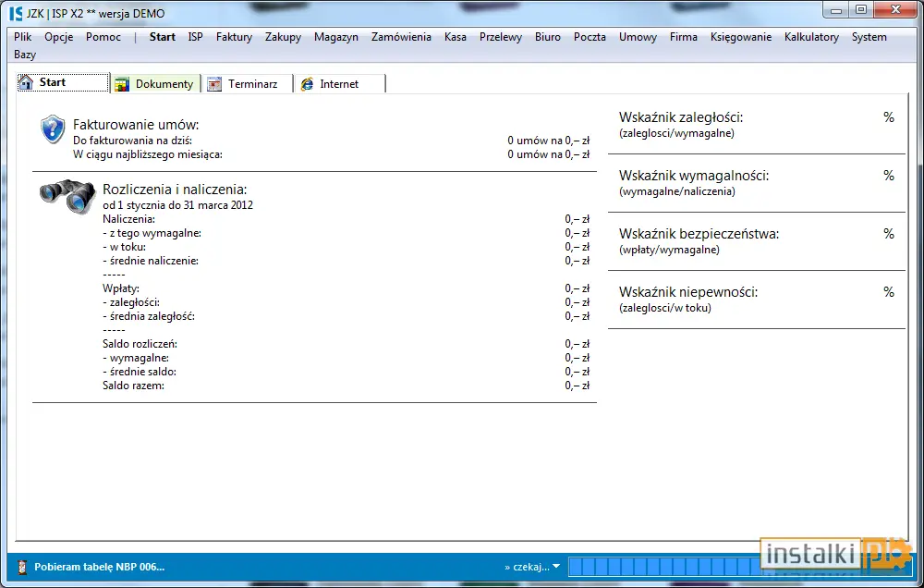Screen dimensions: 924x588
Task: Click the house icon on Start tab
Action: tap(26, 82)
